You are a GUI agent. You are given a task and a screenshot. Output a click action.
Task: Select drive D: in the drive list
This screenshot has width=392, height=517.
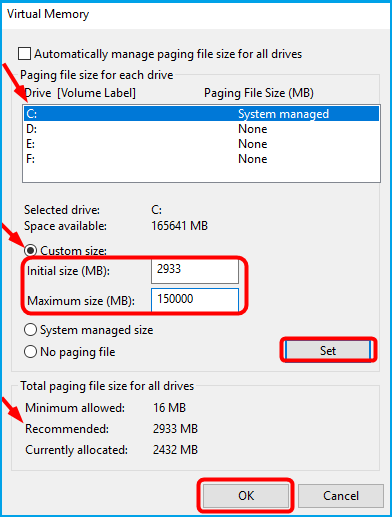coord(201,129)
